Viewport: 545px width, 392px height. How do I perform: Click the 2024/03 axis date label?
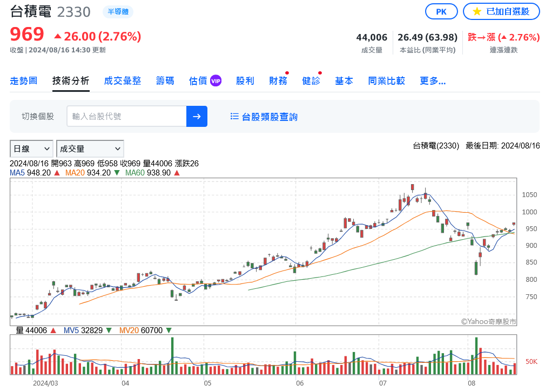45,383
